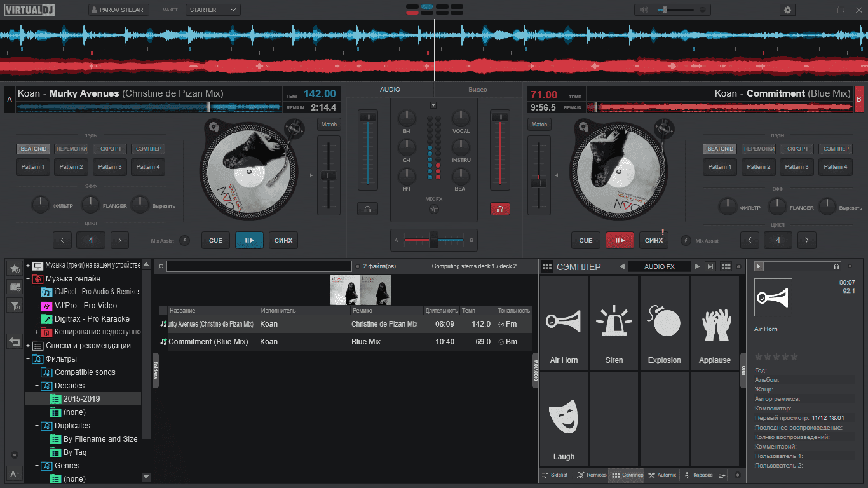Click the prelisten play icon
The width and height of the screenshot is (868, 488).
(759, 266)
